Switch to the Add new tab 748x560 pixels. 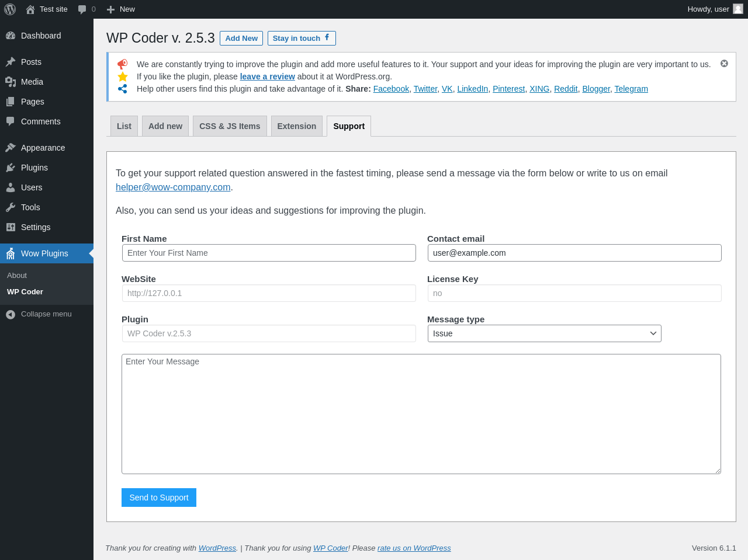(x=165, y=126)
